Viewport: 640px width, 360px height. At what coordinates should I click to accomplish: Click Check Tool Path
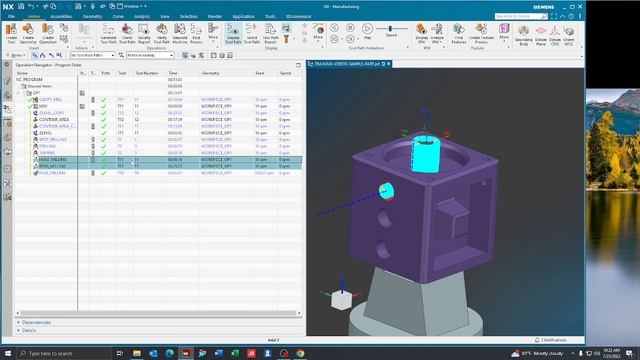[127, 33]
